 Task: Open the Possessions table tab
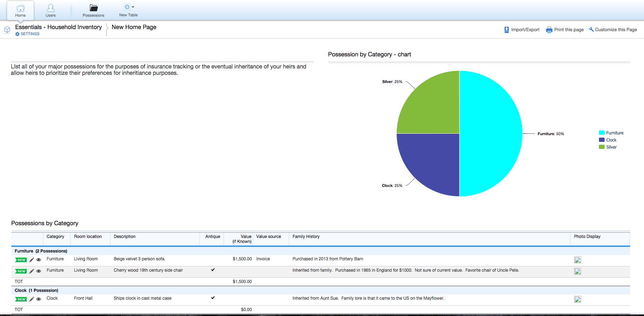tap(93, 11)
